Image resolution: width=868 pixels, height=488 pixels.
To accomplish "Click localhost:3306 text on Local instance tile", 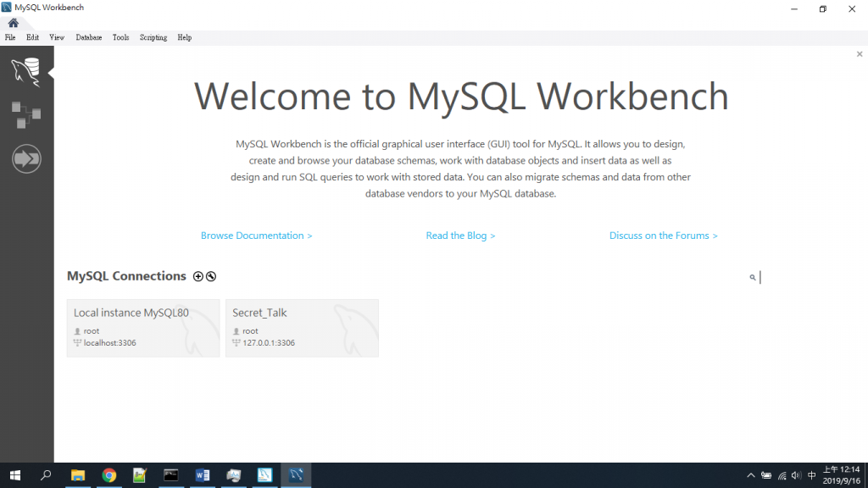I will (109, 343).
